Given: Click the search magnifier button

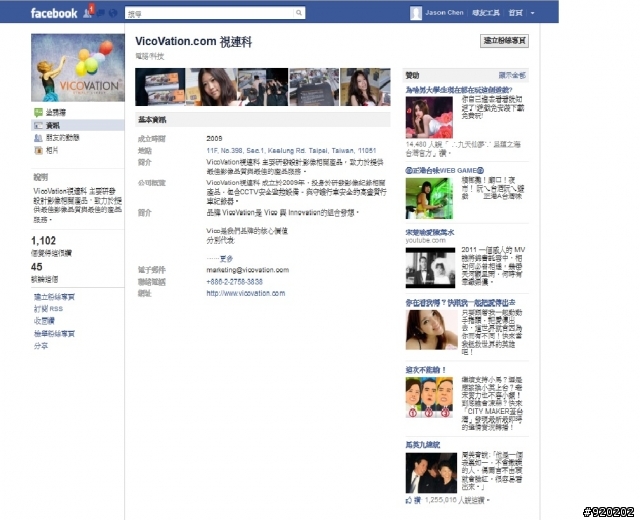Looking at the screenshot, I should [x=299, y=13].
